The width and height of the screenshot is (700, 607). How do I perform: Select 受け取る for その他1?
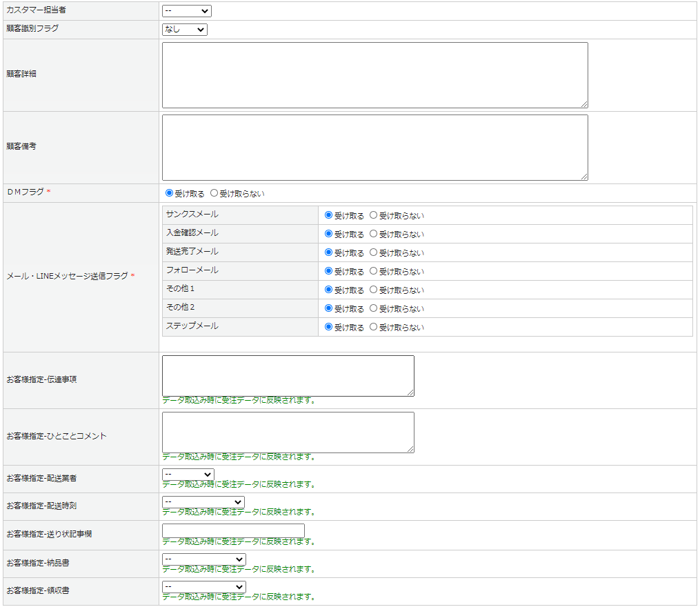pyautogui.click(x=329, y=290)
